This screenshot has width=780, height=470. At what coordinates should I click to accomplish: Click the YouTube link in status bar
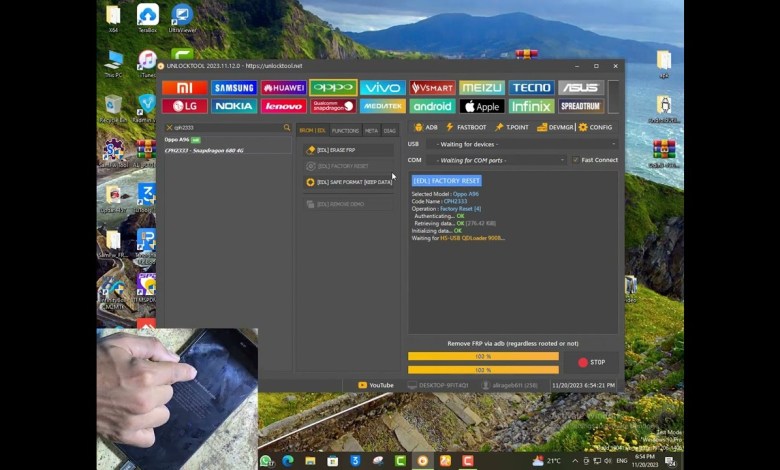coord(376,385)
